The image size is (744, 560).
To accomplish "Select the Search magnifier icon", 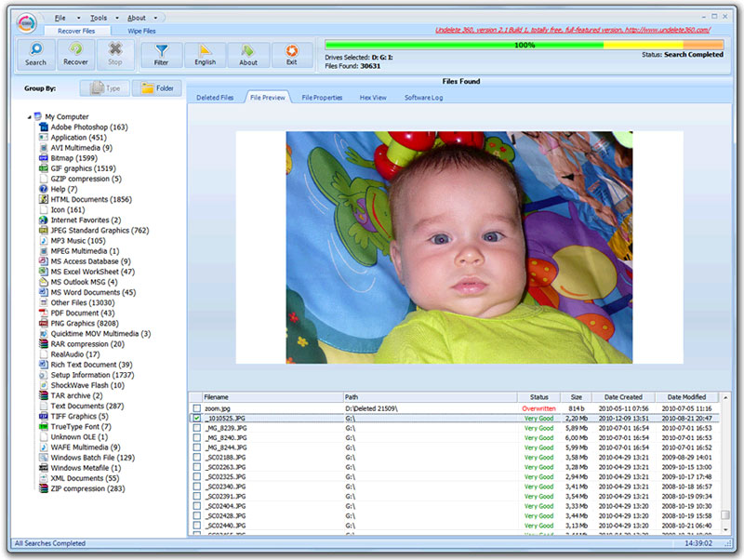I will pos(35,49).
